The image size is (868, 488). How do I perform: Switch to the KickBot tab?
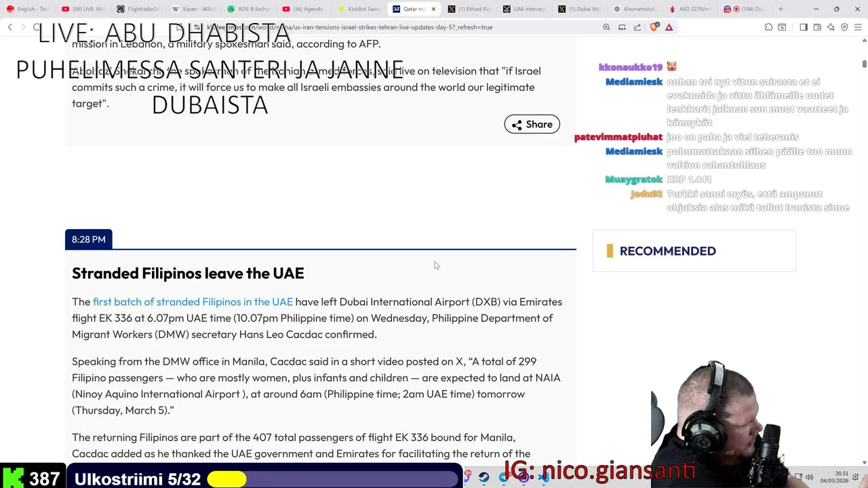pos(359,9)
